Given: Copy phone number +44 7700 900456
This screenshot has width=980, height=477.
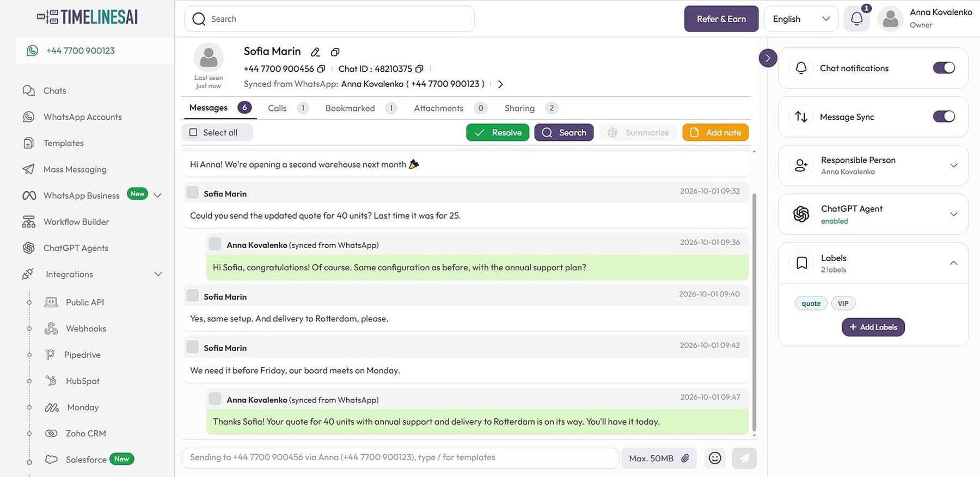Looking at the screenshot, I should coord(321,69).
